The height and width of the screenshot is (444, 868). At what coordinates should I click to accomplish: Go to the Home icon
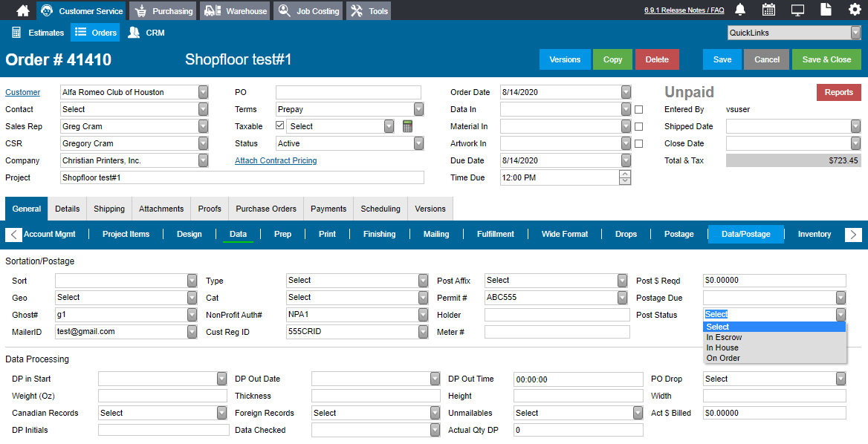(x=23, y=10)
